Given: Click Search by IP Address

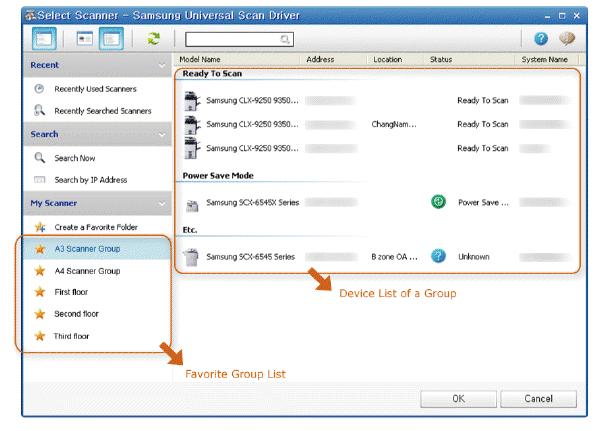Looking at the screenshot, I should 91,180.
